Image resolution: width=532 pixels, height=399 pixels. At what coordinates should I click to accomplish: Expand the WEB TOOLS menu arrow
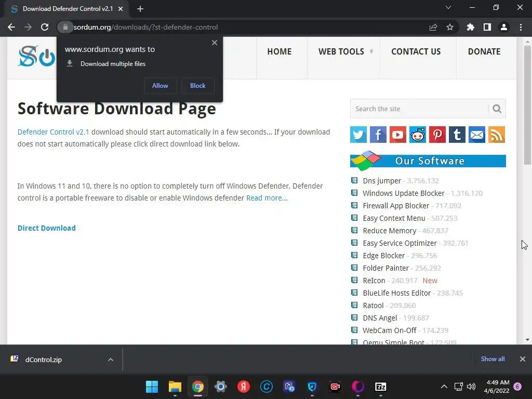pos(371,51)
